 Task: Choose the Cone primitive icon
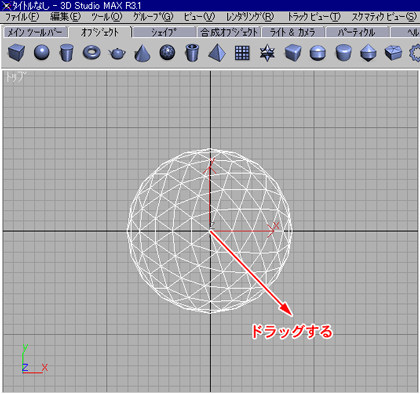pos(142,53)
